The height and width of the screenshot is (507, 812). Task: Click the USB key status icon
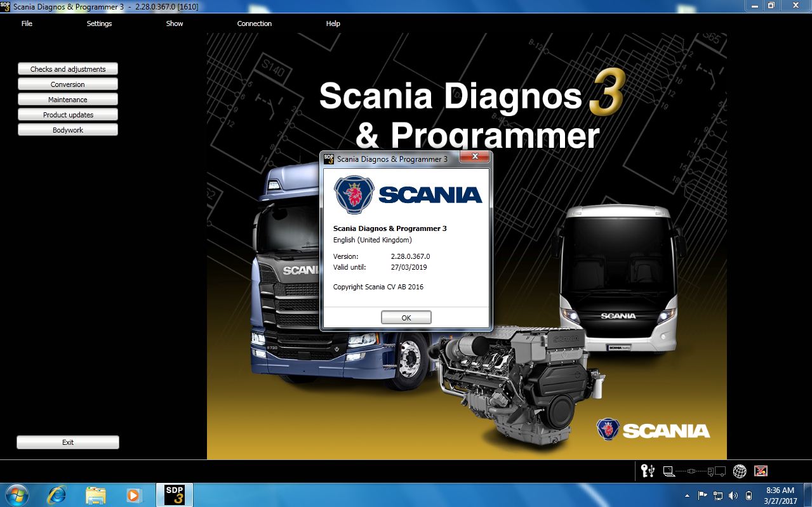pos(648,471)
